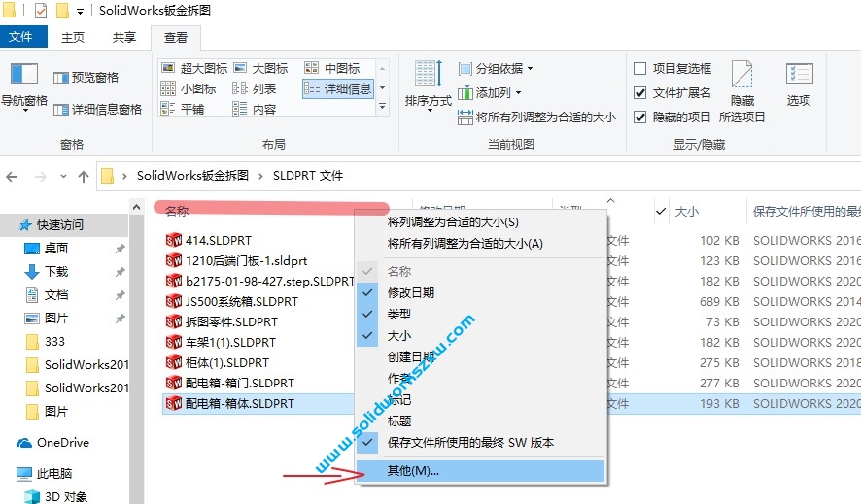Switch to Extra large icons (超大图标) layout
Image resolution: width=861 pixels, height=504 pixels.
click(x=194, y=68)
